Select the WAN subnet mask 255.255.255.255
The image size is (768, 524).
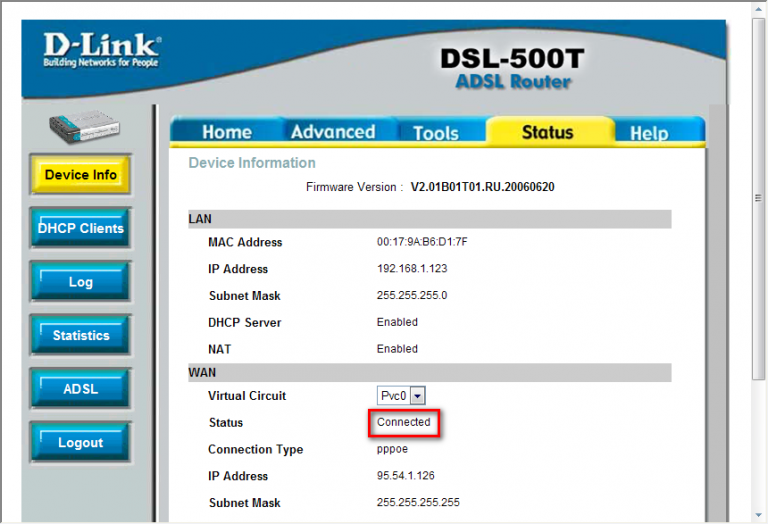pyautogui.click(x=418, y=502)
